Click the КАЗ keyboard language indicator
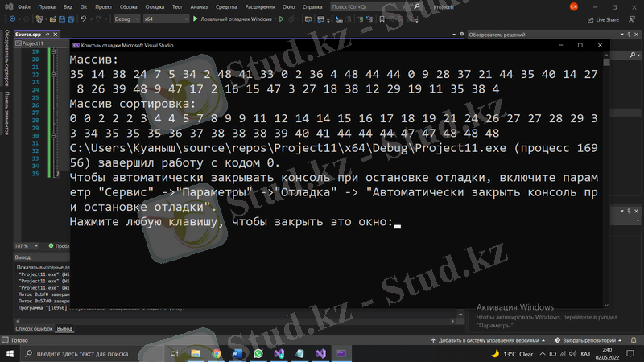This screenshot has height=362, width=644. 585,354
